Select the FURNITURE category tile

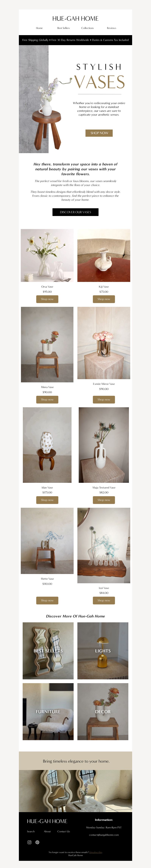pos(48,711)
